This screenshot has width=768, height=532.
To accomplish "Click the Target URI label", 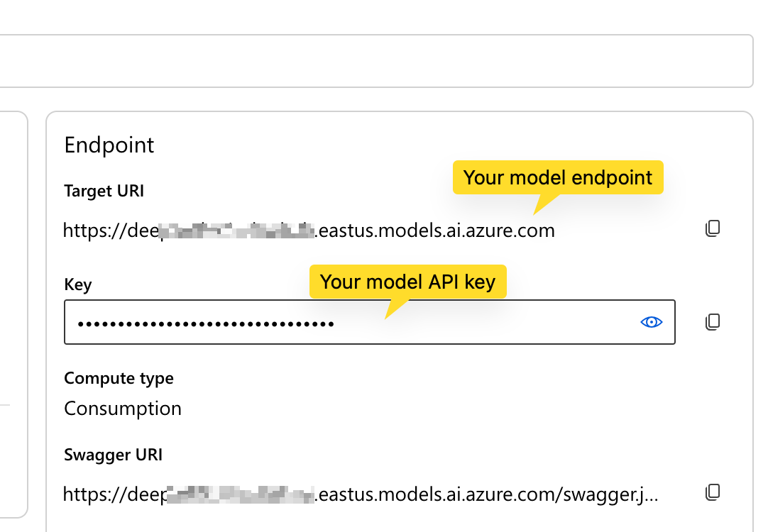I will 104,191.
